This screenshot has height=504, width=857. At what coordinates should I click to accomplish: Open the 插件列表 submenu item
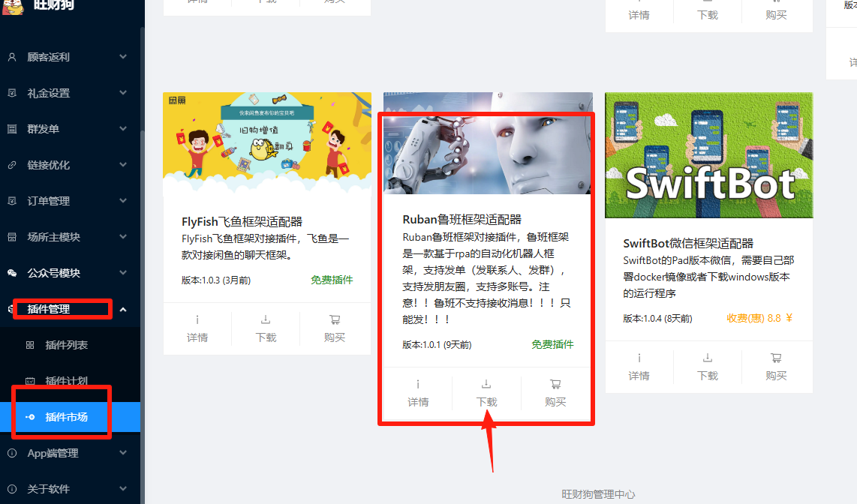point(66,345)
